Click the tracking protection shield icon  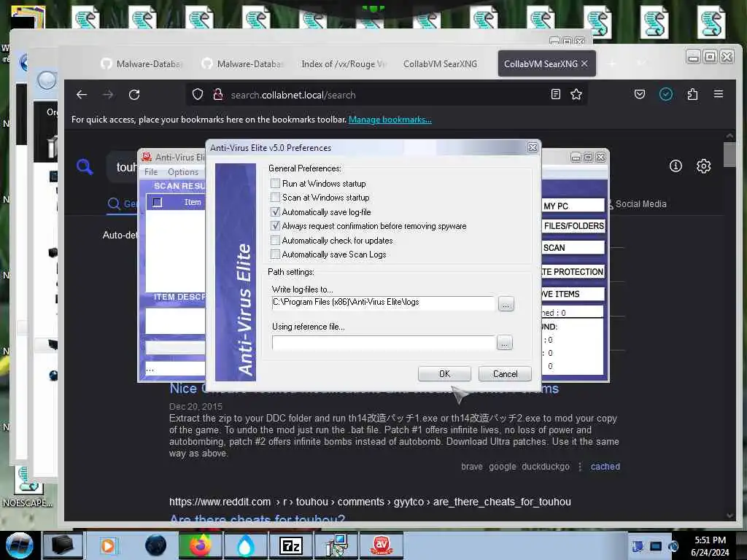click(198, 94)
